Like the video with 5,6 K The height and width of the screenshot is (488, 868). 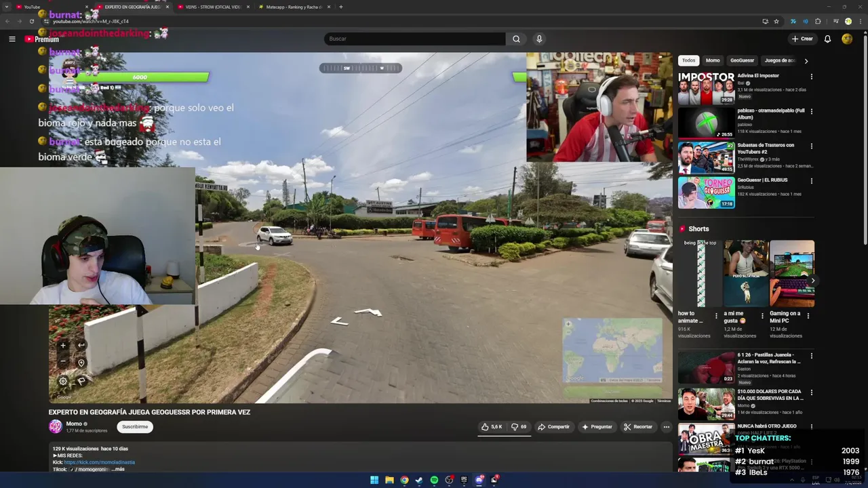(x=492, y=427)
